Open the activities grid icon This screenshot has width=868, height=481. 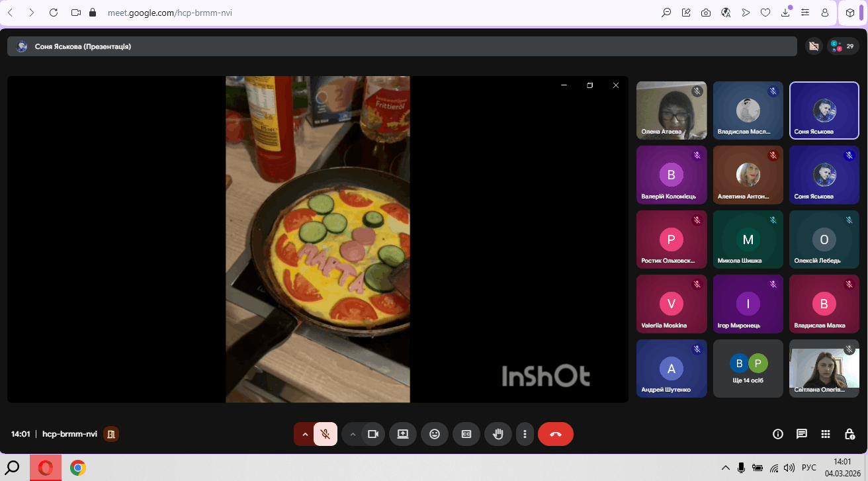point(826,434)
